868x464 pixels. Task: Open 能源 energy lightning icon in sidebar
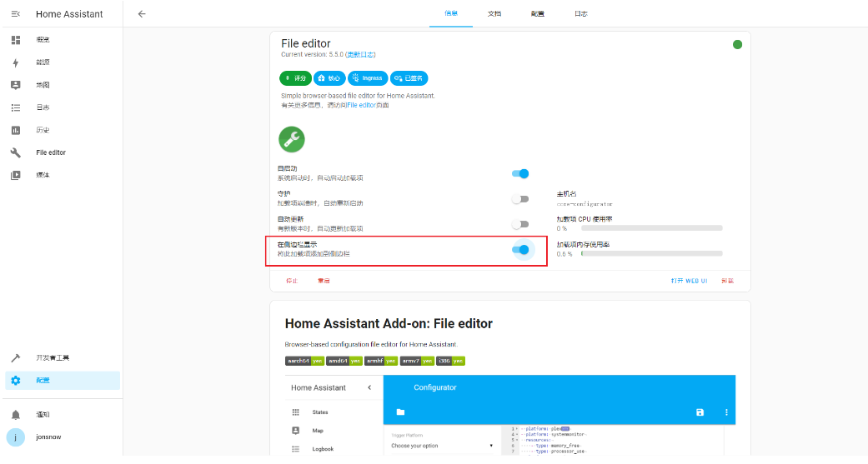click(x=16, y=62)
